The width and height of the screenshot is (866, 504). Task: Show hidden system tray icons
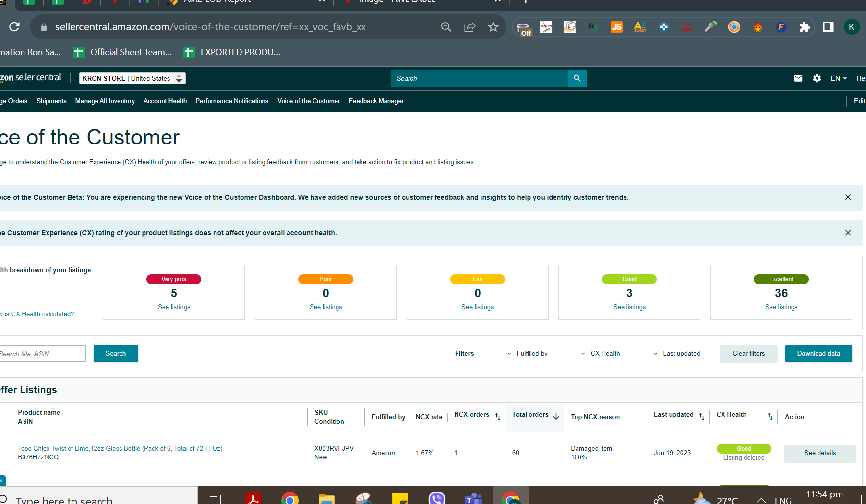[x=761, y=500]
